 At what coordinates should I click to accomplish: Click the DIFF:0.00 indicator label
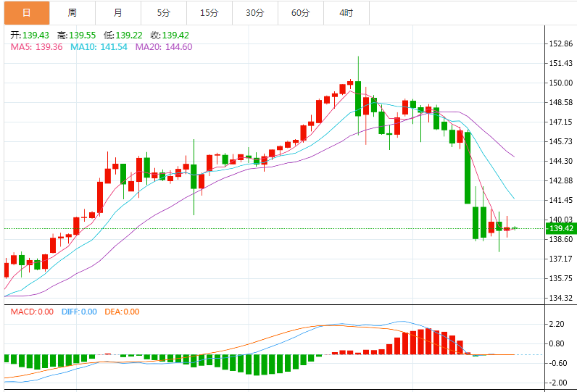point(79,312)
